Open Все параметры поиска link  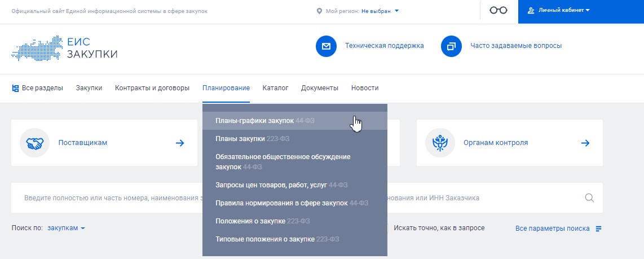coord(553,229)
